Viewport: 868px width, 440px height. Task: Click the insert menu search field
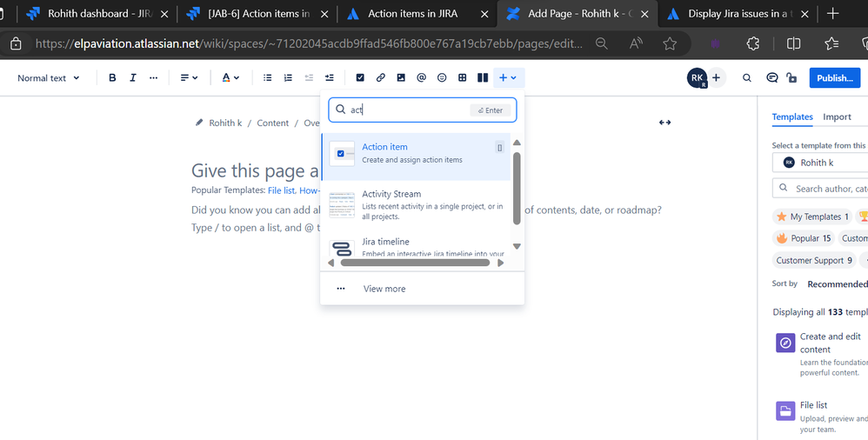coord(423,110)
